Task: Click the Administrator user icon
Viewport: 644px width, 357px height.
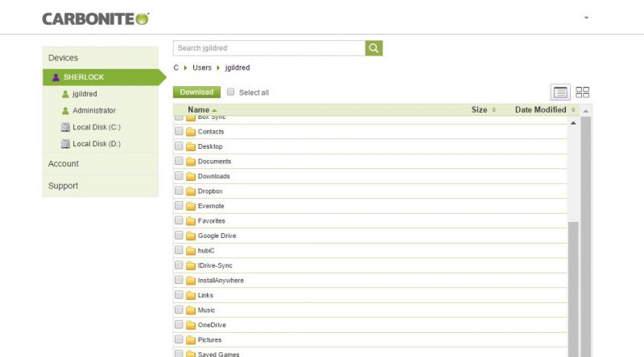Action: point(65,111)
